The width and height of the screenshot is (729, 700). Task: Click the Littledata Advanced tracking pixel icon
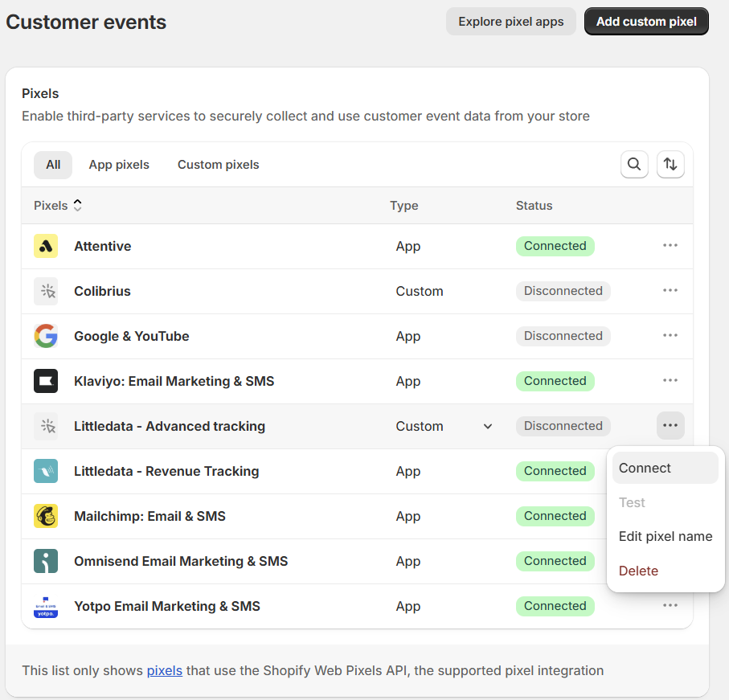click(46, 426)
